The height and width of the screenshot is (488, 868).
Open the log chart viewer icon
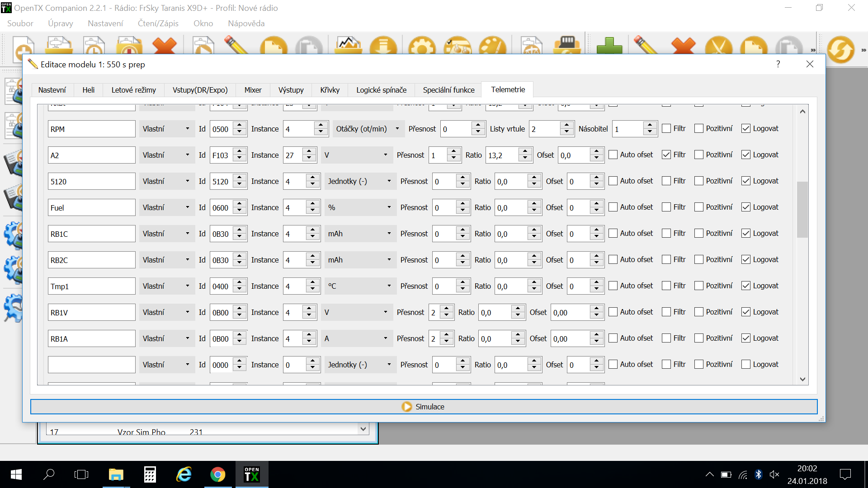(348, 45)
